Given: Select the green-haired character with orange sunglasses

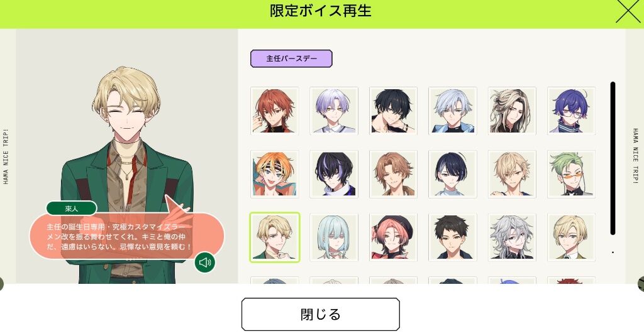Looking at the screenshot, I should 571,174.
